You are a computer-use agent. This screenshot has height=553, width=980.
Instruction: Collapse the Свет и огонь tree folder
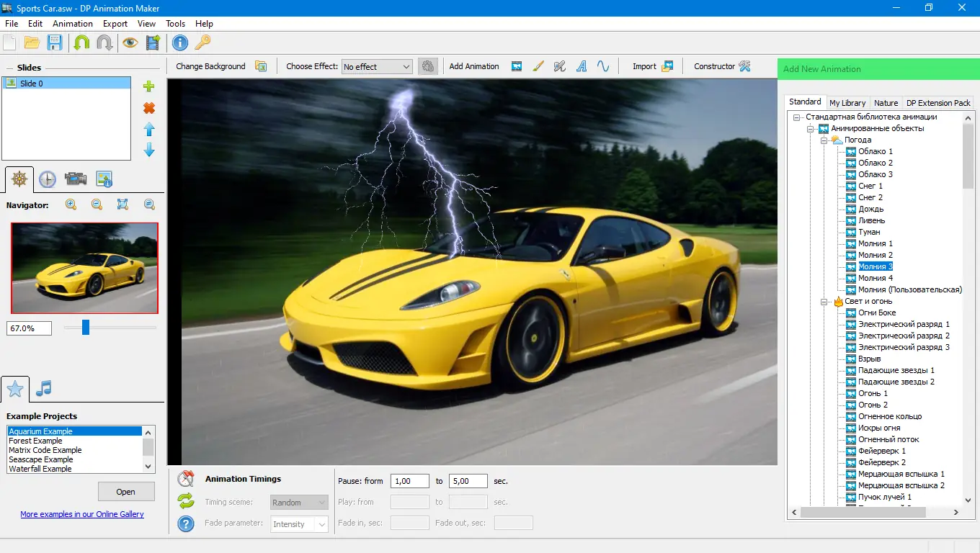pyautogui.click(x=825, y=302)
